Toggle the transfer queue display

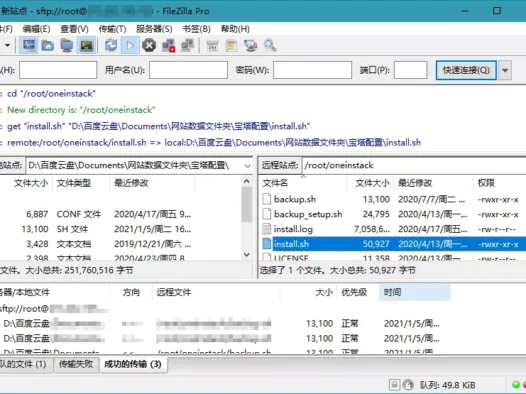pos(87,45)
